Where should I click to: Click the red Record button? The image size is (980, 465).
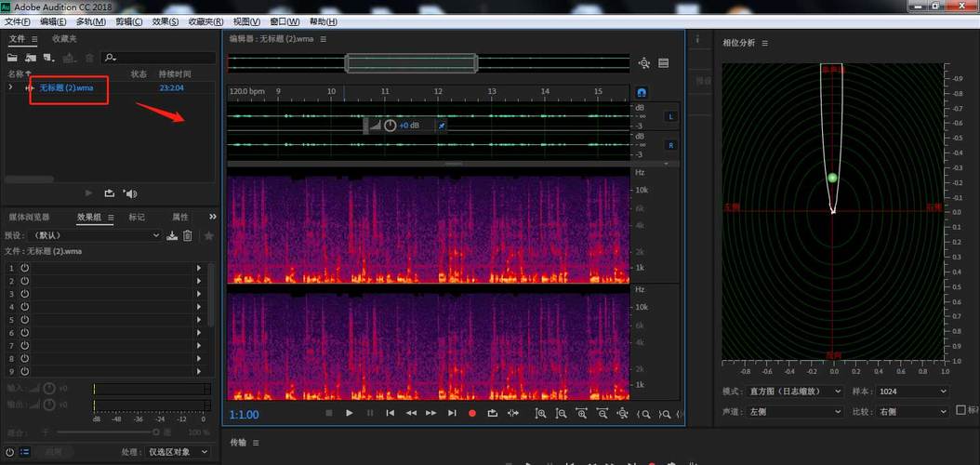tap(472, 413)
